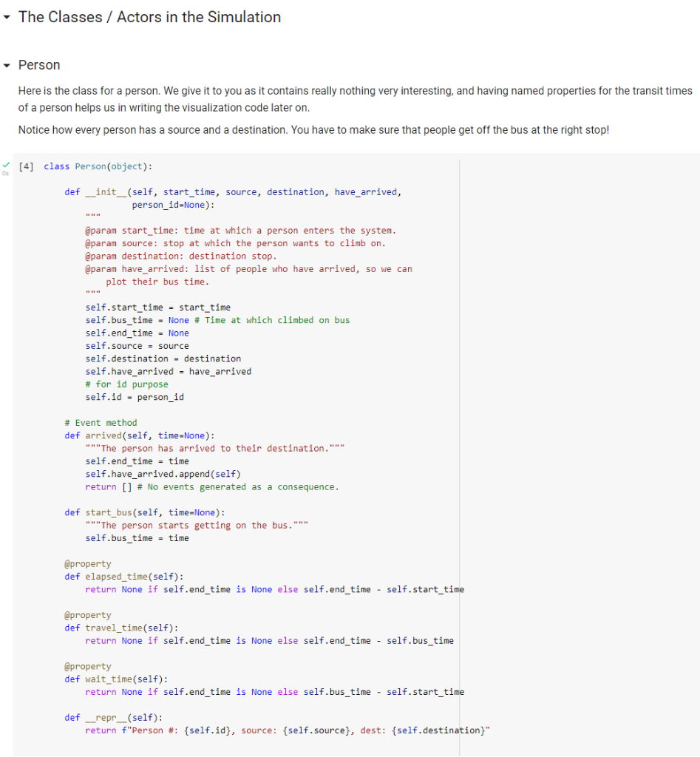Select "The Classes / Actors in the Simulation" heading
The image size is (700, 757).
149,17
